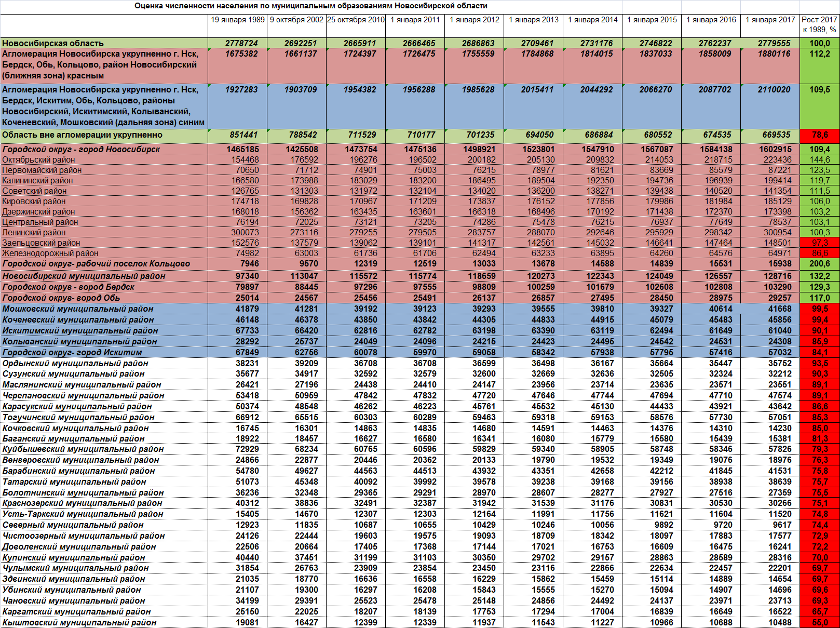Image resolution: width=840 pixels, height=628 pixels.
Task: Click the red growth cell 55,0
Action: (x=820, y=623)
